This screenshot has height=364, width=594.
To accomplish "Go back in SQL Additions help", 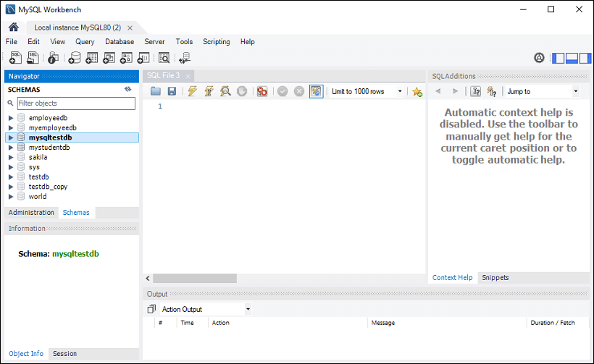I will [438, 91].
